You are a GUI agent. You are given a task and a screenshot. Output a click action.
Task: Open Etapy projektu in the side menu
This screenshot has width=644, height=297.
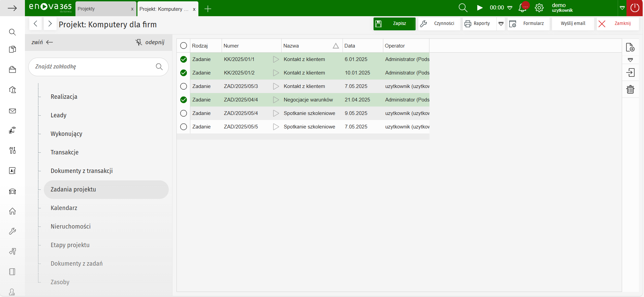pos(70,245)
